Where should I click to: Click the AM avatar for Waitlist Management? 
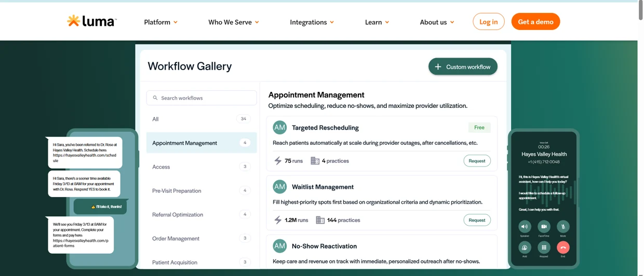[279, 186]
